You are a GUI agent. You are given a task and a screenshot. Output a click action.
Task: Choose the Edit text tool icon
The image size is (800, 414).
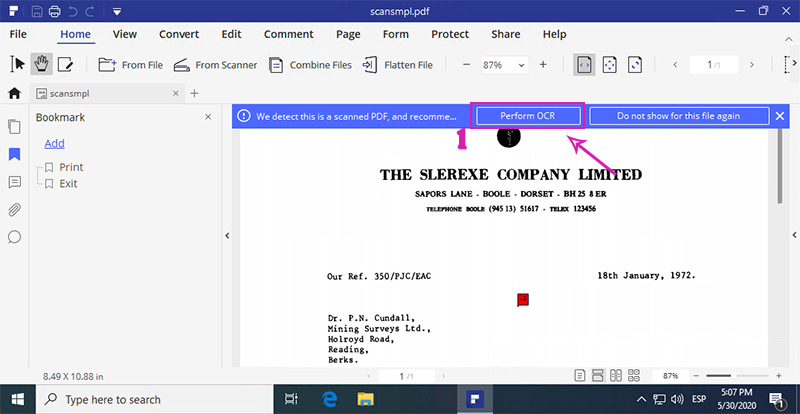tap(65, 64)
